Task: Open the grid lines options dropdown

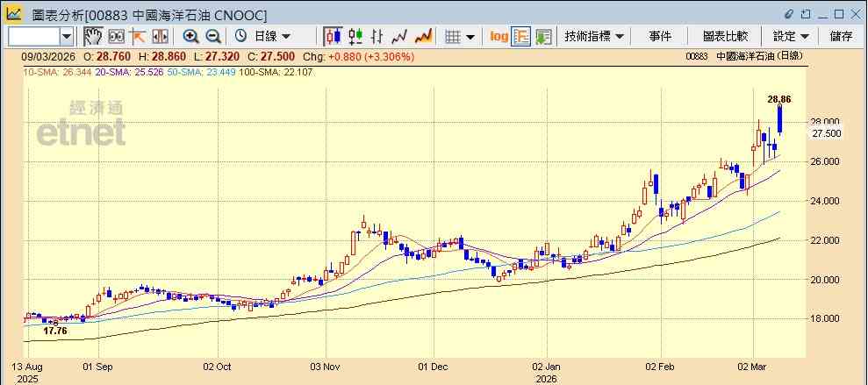Action: (x=470, y=37)
